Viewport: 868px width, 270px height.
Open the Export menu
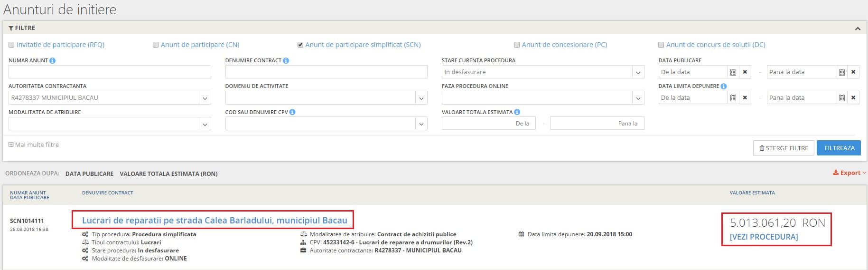[849, 173]
